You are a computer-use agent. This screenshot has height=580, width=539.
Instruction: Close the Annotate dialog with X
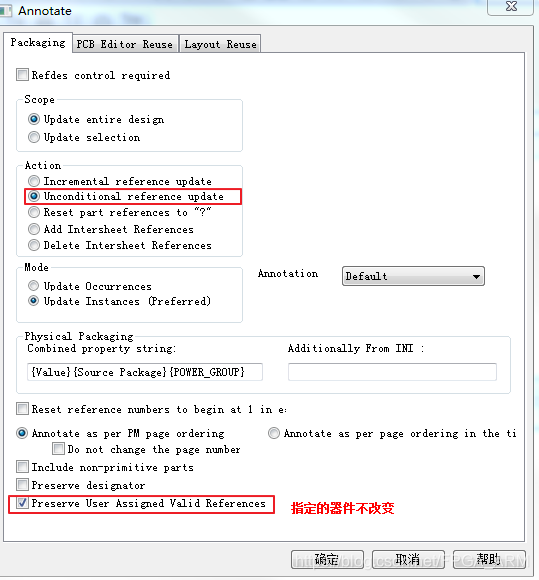pyautogui.click(x=511, y=6)
